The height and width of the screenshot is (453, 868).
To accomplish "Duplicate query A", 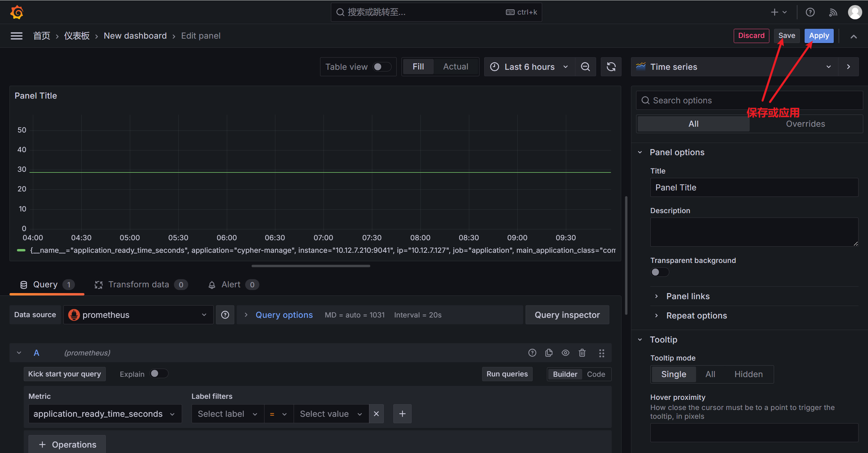I will tap(549, 353).
